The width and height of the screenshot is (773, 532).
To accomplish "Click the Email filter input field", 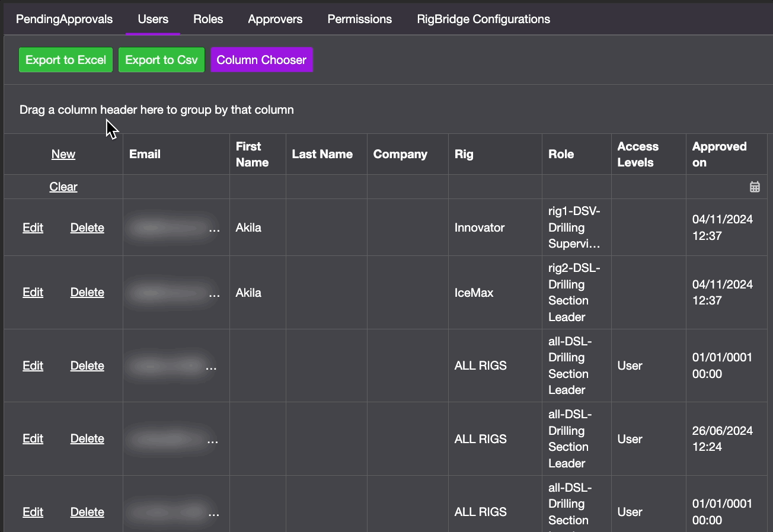I will click(x=176, y=187).
